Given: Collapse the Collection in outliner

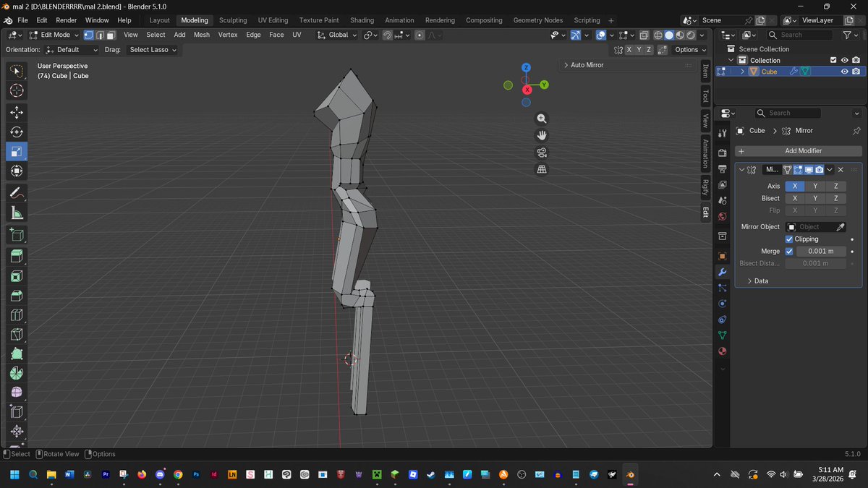Looking at the screenshot, I should (x=731, y=60).
